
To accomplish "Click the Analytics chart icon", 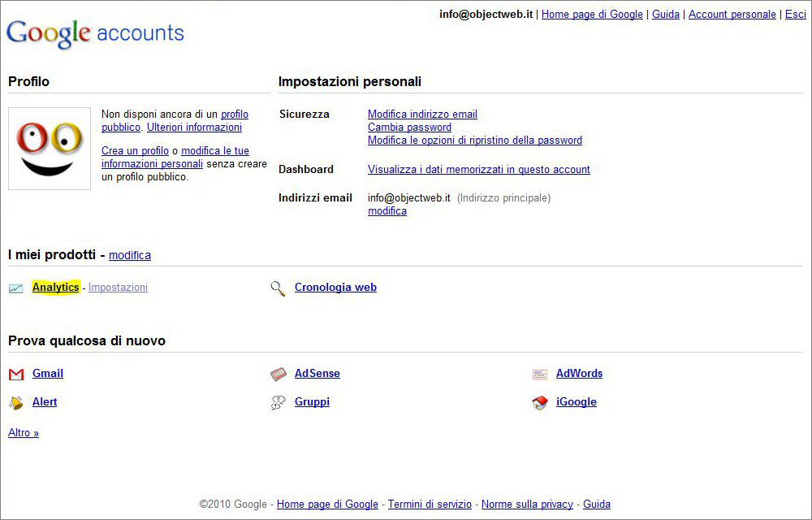I will [x=16, y=288].
